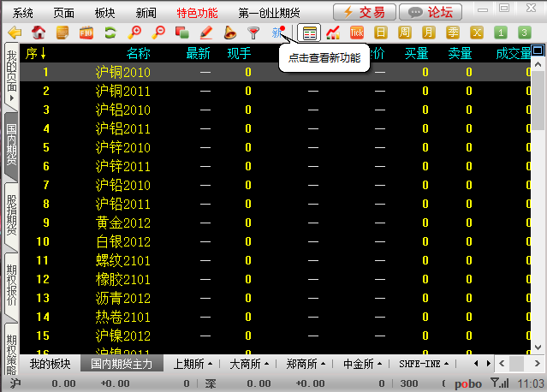The width and height of the screenshot is (547, 392).
Task: Switch to weekly (周) period chart
Action: coord(405,33)
